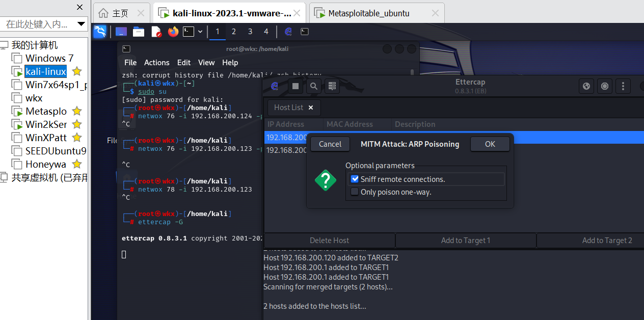Viewport: 644px width, 320px height.
Task: Switch to workspace 4
Action: 266,32
